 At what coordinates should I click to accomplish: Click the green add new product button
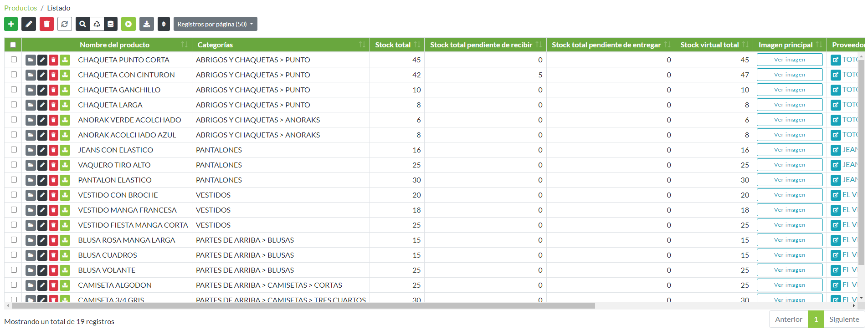tap(11, 24)
